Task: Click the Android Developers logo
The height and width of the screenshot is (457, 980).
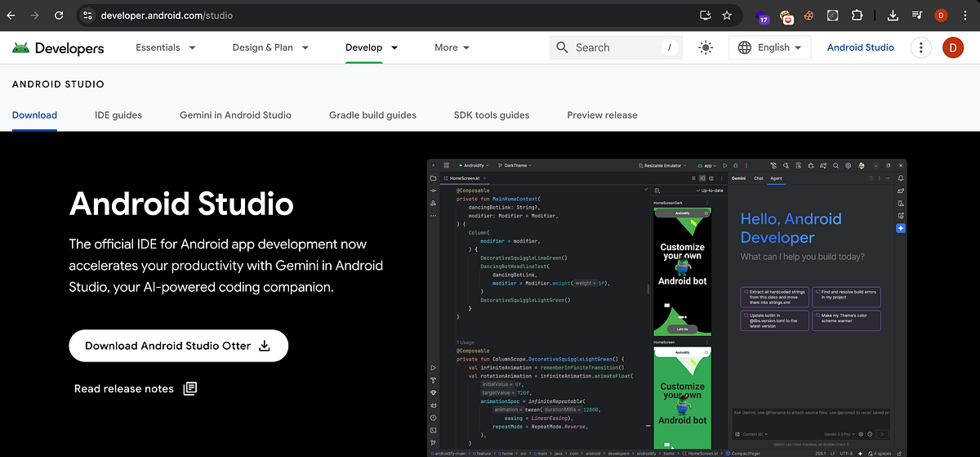Action: [58, 48]
